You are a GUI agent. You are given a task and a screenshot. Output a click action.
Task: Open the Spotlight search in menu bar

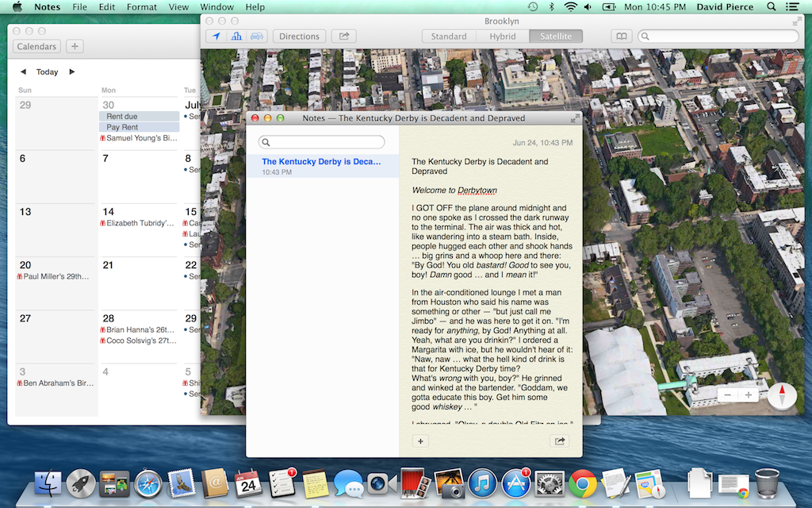click(772, 7)
